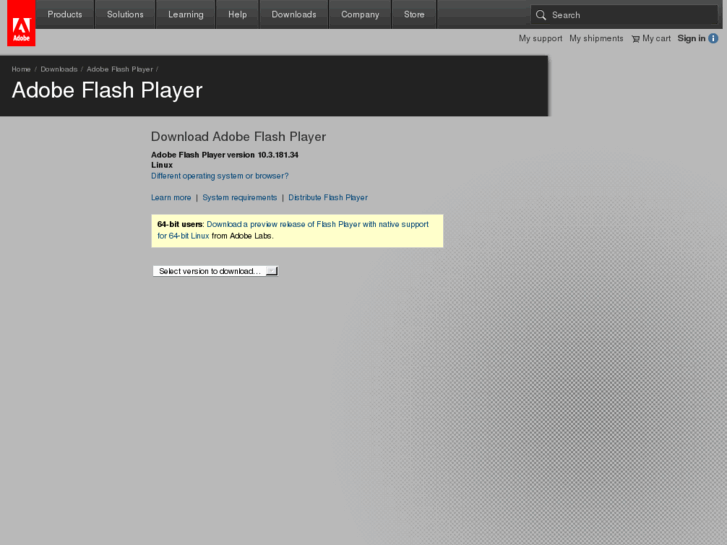Click the blue info icon beside Sign in
The image size is (727, 545).
coord(714,38)
